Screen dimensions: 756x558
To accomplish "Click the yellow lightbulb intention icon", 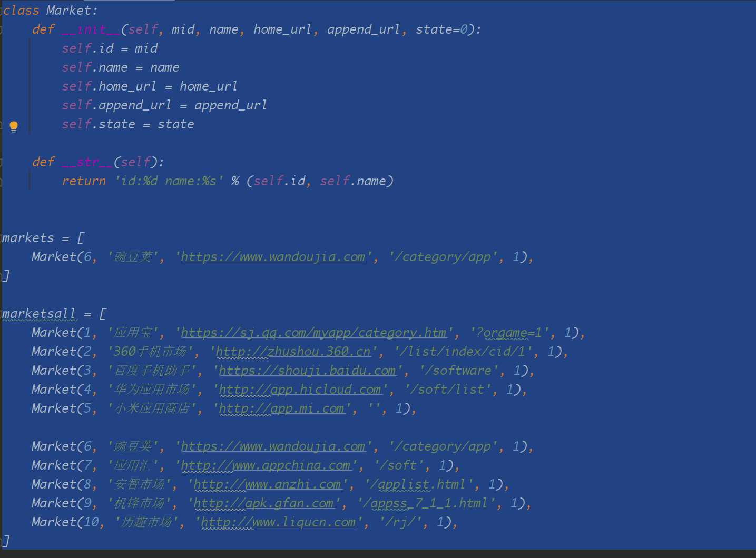I will [14, 126].
